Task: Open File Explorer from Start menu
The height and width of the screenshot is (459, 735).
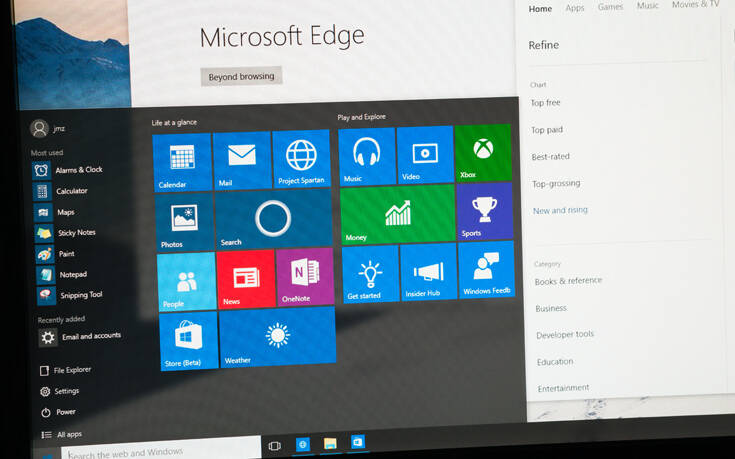Action: 66,370
